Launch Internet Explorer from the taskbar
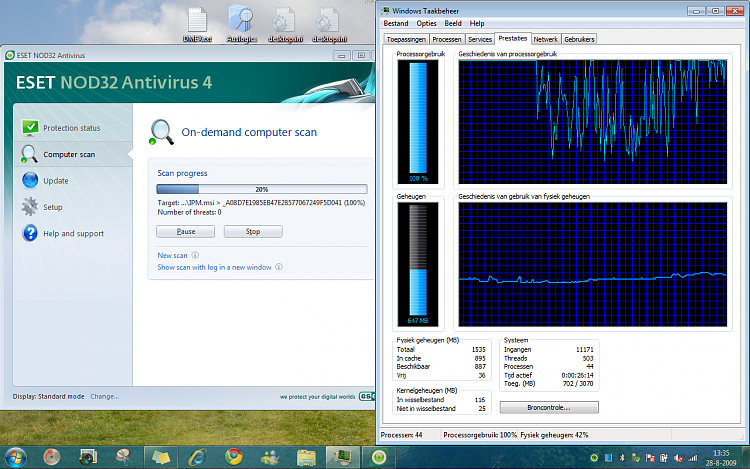This screenshot has width=750, height=469. [x=197, y=457]
